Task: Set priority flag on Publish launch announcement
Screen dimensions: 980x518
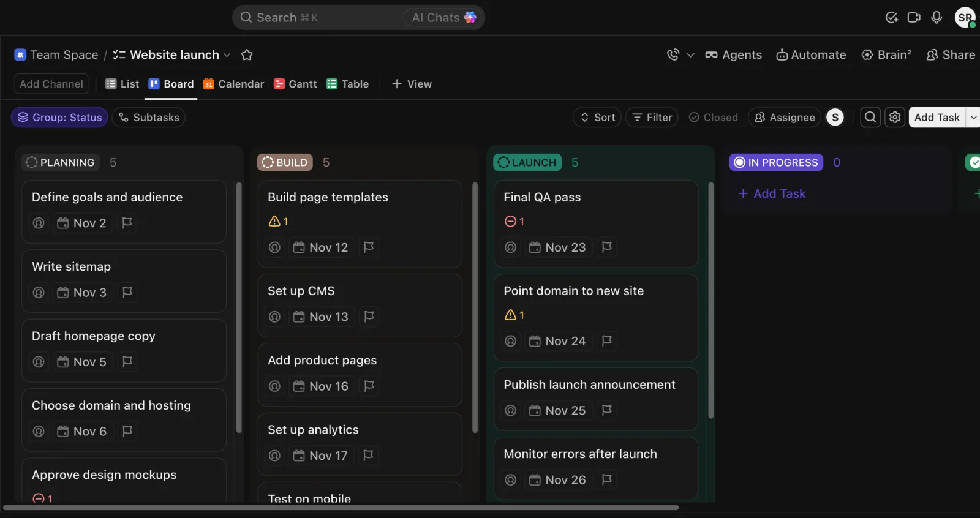Action: tap(607, 410)
